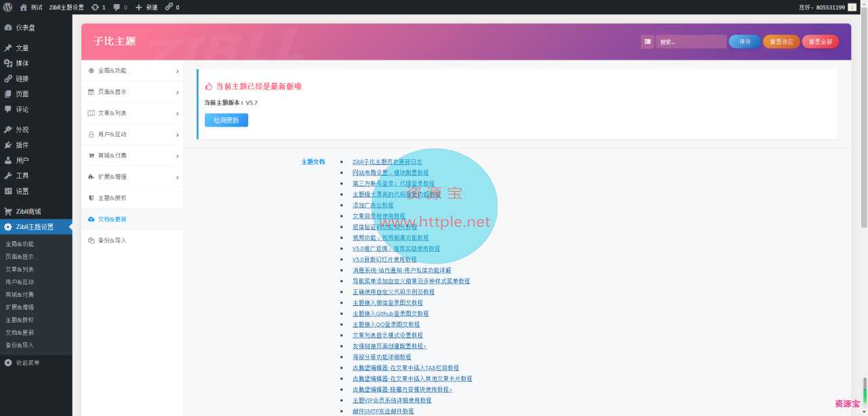Select 文档&更新 tab in theme panel

pos(132,220)
